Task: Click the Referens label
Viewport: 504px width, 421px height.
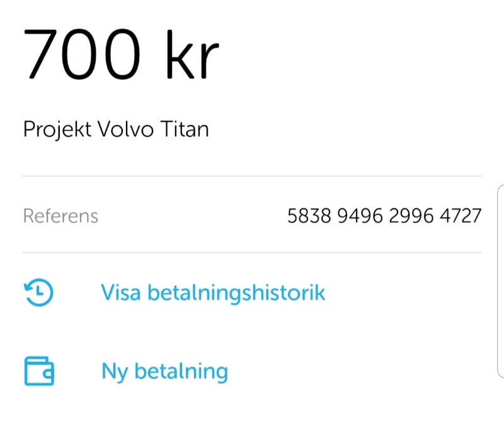Action: pos(60,216)
